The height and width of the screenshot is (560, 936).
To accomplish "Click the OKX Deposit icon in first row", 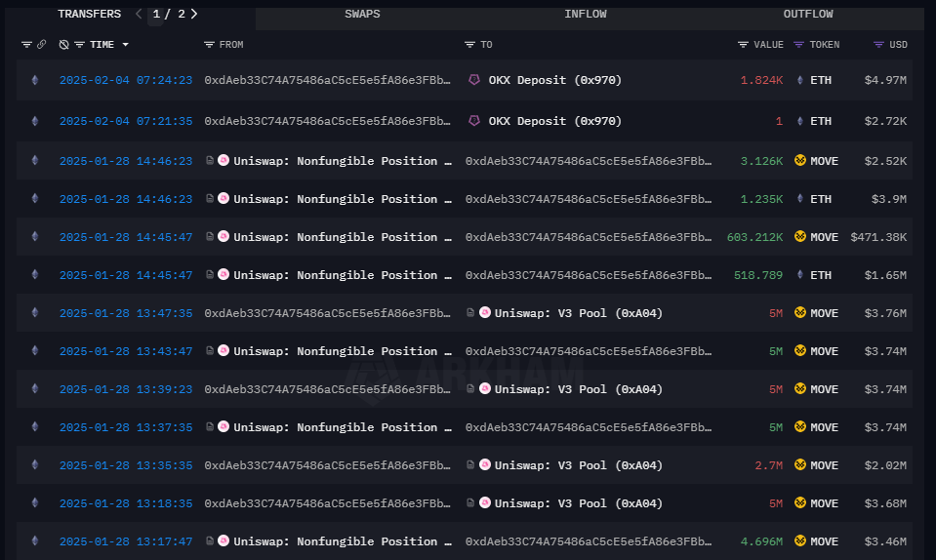I will (475, 80).
